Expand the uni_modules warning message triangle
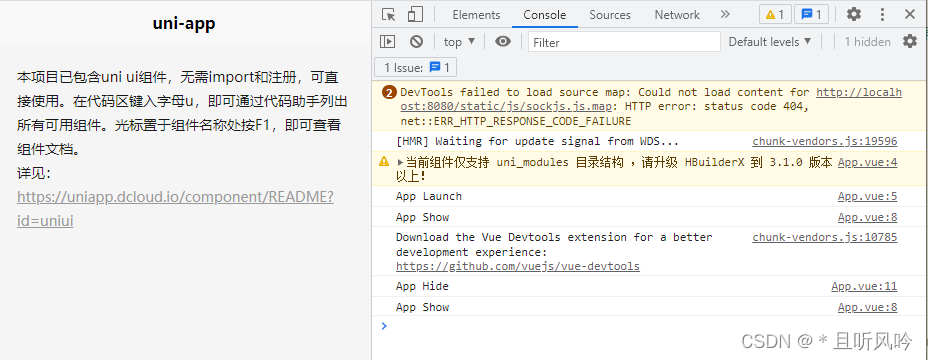Screen dimensions: 928x360 400,162
